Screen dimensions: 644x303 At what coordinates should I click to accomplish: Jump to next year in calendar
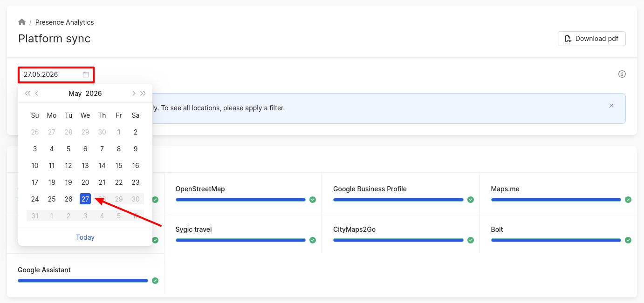[143, 94]
